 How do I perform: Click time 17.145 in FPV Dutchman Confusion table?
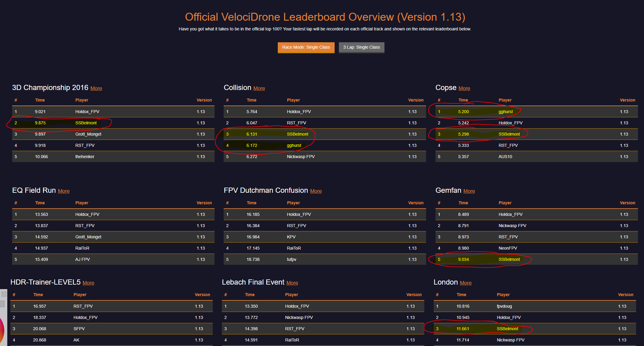click(253, 248)
